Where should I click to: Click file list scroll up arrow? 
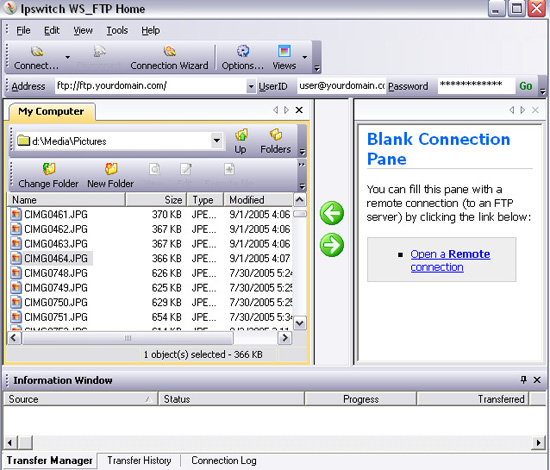click(300, 200)
